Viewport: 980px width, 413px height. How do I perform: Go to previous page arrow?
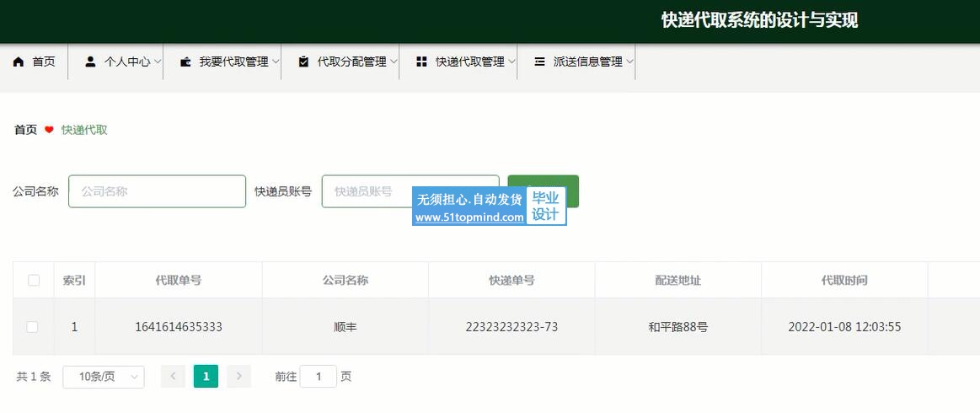click(x=173, y=377)
